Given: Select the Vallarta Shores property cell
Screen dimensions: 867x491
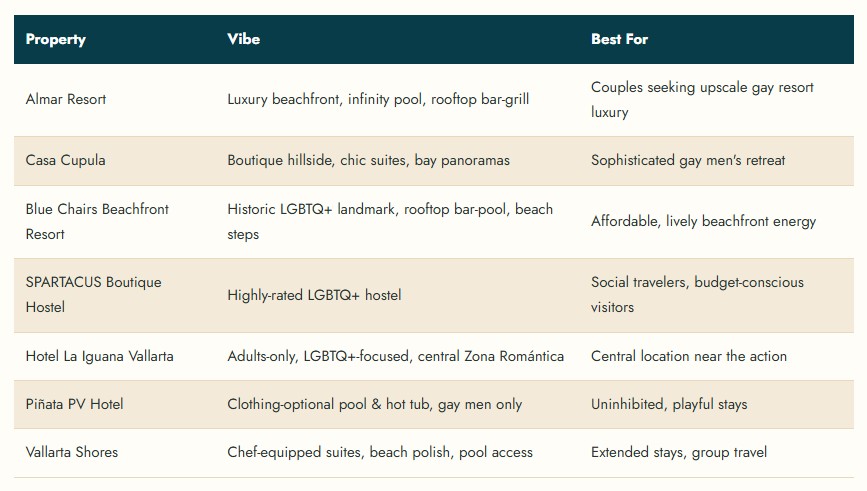Looking at the screenshot, I should click(72, 452).
